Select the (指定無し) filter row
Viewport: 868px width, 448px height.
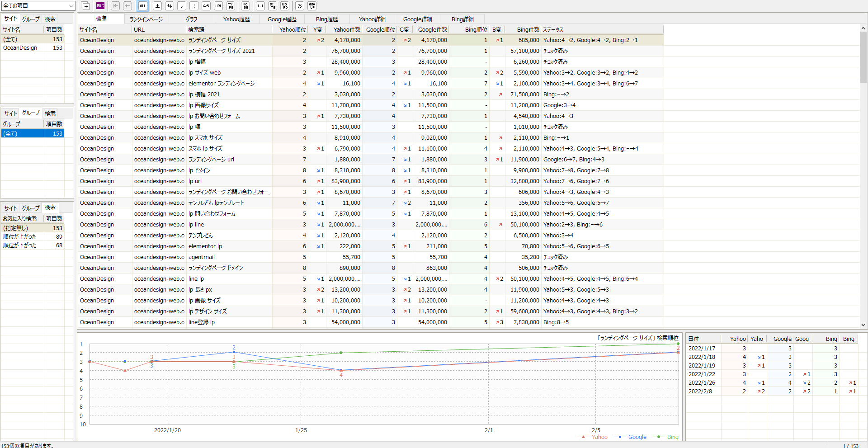tap(33, 228)
